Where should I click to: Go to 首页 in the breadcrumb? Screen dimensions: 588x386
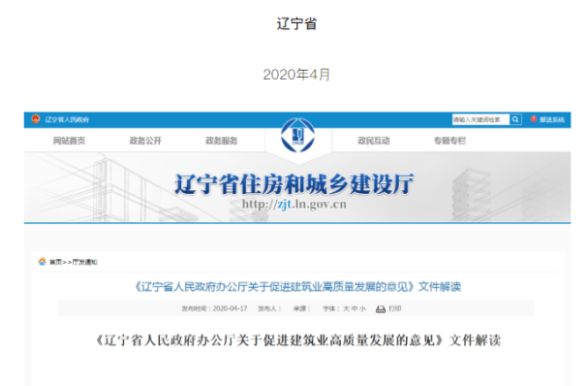click(55, 262)
